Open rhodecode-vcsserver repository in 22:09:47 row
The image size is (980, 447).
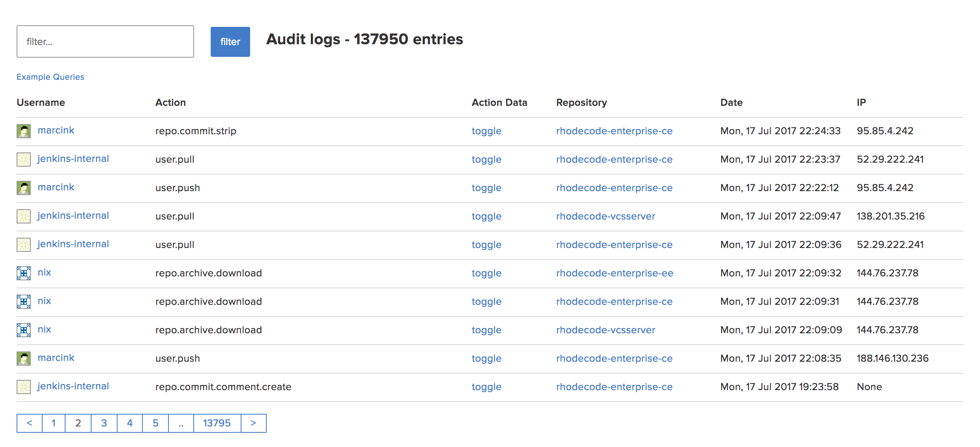tap(606, 216)
